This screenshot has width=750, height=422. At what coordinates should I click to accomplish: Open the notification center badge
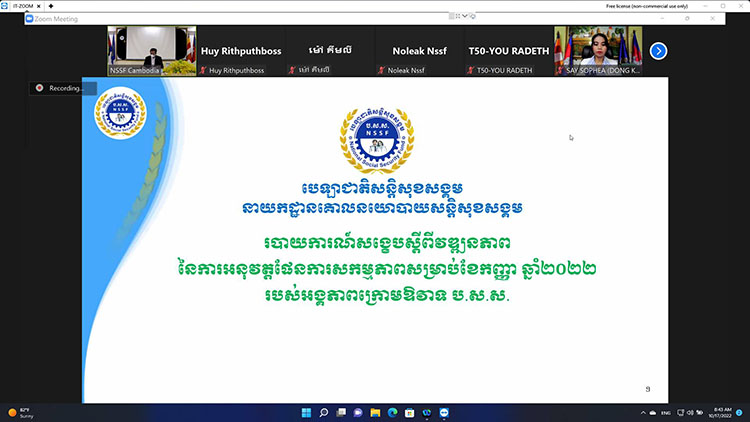739,412
